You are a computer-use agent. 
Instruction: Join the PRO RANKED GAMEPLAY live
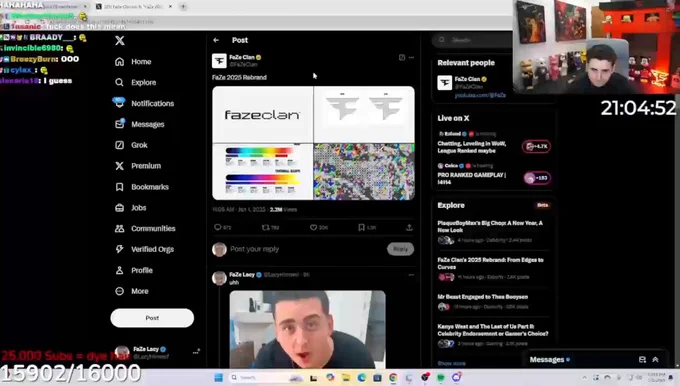pyautogui.click(x=472, y=179)
